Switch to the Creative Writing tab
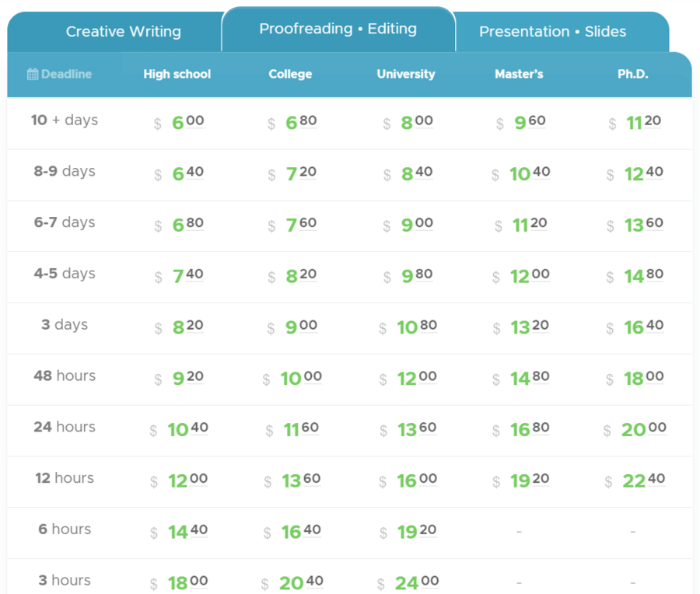The height and width of the screenshot is (594, 700). coord(123,31)
